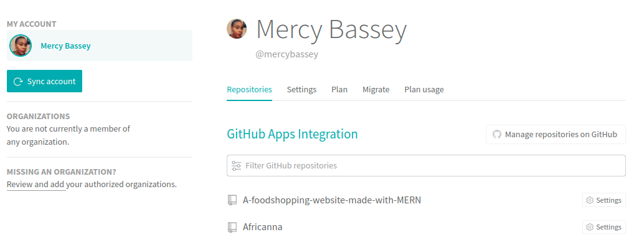
Task: Click the GitHub logo icon in Manage repositories
Action: 497,134
